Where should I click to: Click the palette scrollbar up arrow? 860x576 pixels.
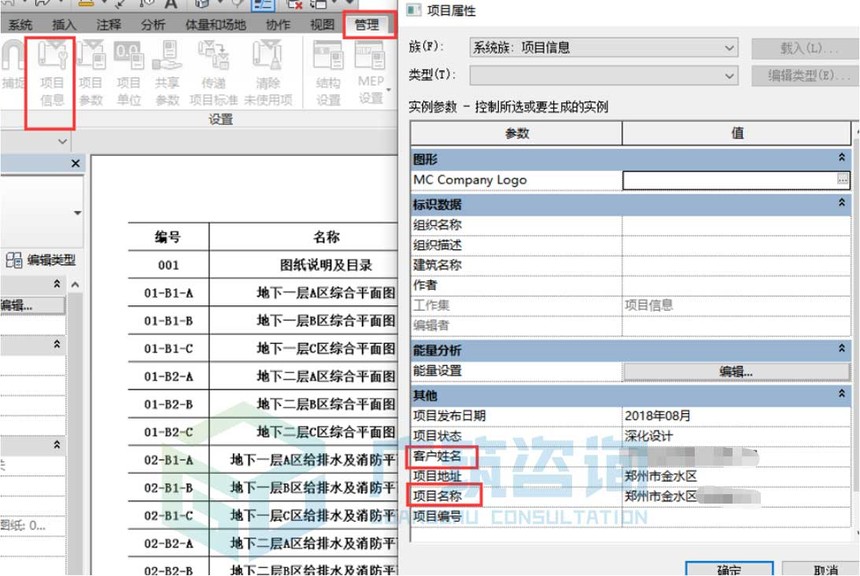pyautogui.click(x=75, y=285)
